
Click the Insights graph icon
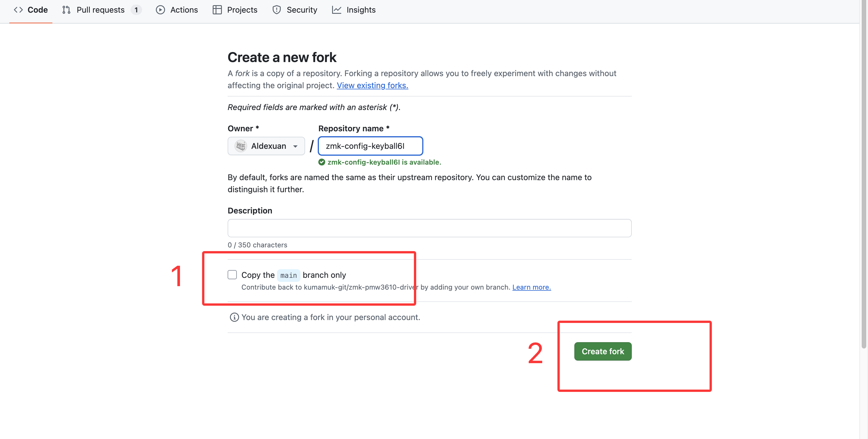tap(337, 10)
